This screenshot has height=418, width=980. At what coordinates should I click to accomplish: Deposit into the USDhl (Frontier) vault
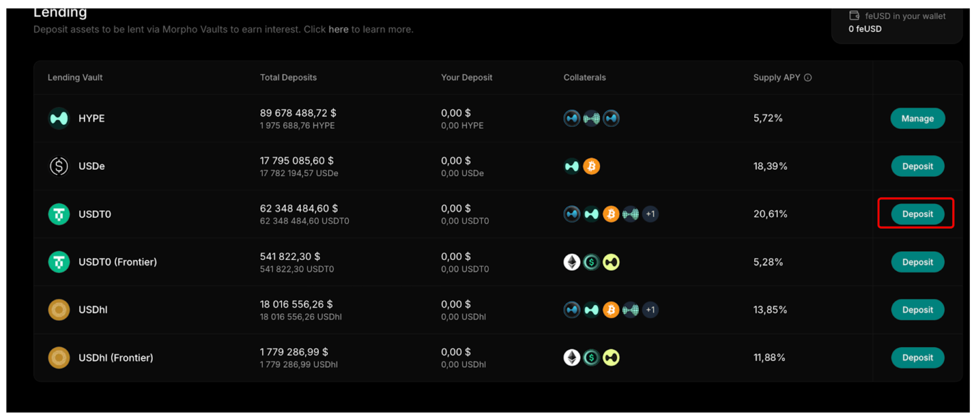tap(917, 358)
